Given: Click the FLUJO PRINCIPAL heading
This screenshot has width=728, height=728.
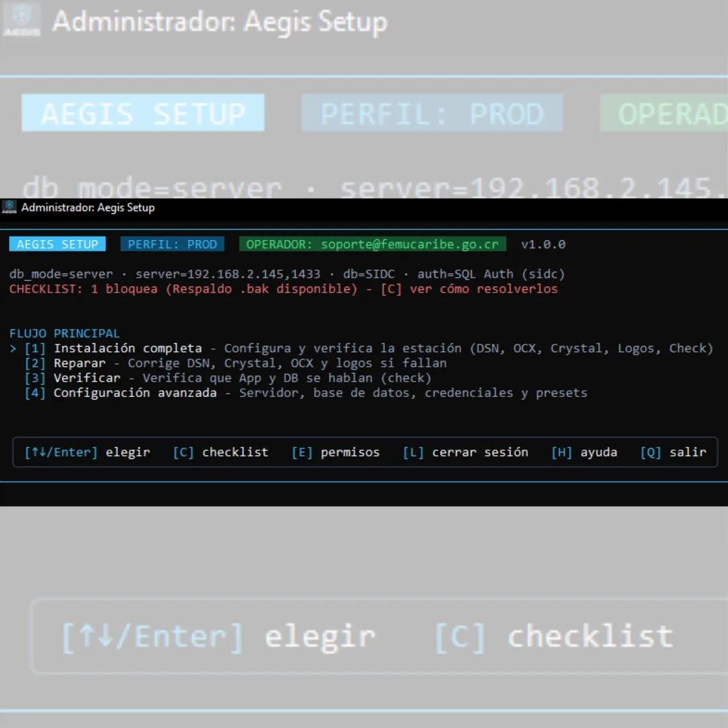Looking at the screenshot, I should coord(65,334).
